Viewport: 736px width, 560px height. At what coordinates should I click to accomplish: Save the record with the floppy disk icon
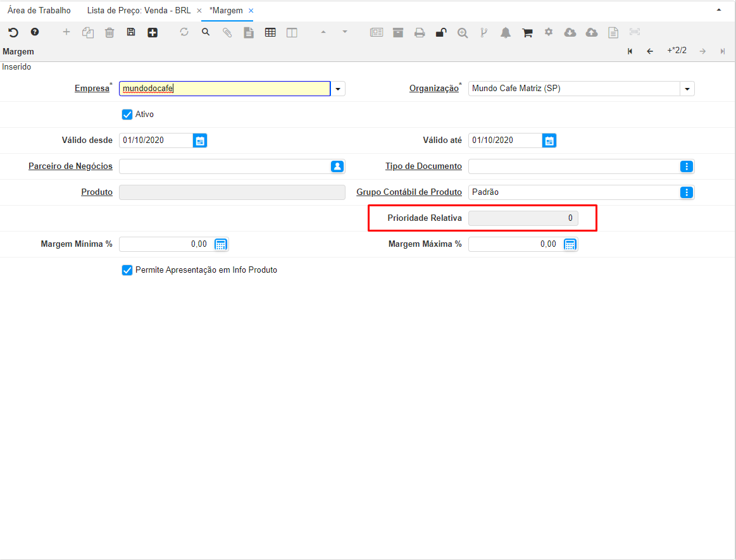[x=131, y=32]
